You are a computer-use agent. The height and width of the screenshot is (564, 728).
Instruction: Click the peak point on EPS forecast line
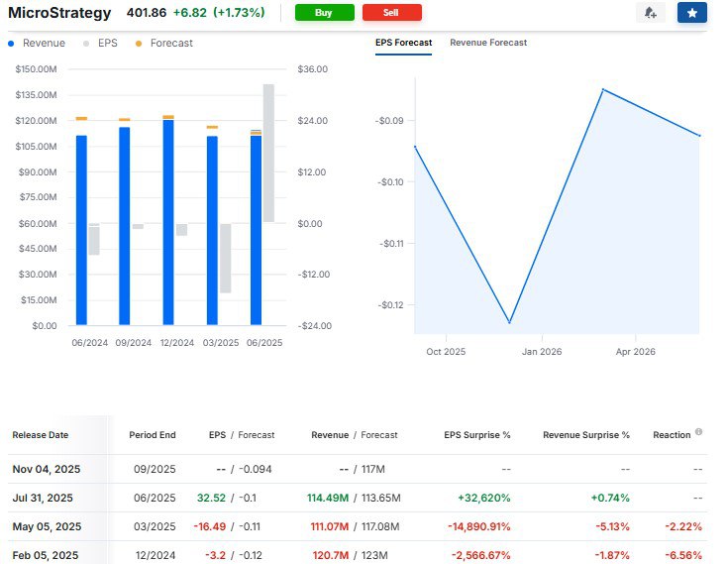tap(602, 89)
